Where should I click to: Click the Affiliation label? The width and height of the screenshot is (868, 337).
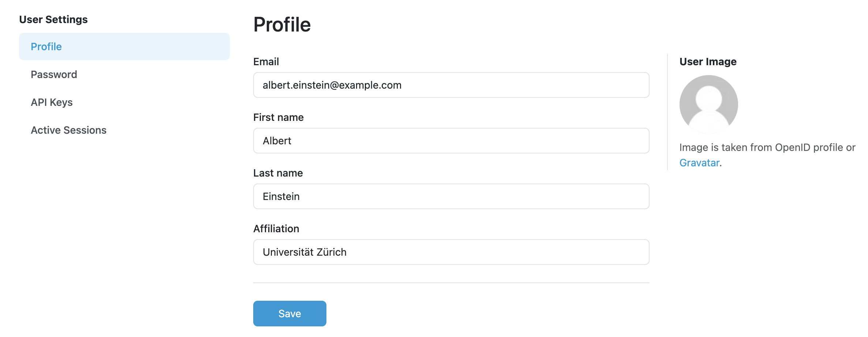click(x=276, y=229)
